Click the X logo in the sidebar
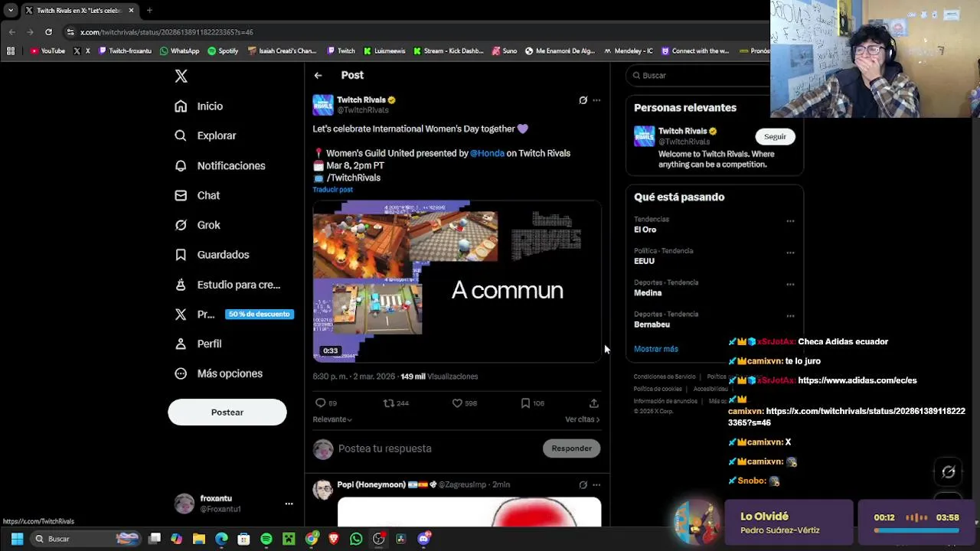This screenshot has height=551, width=980. coord(181,76)
